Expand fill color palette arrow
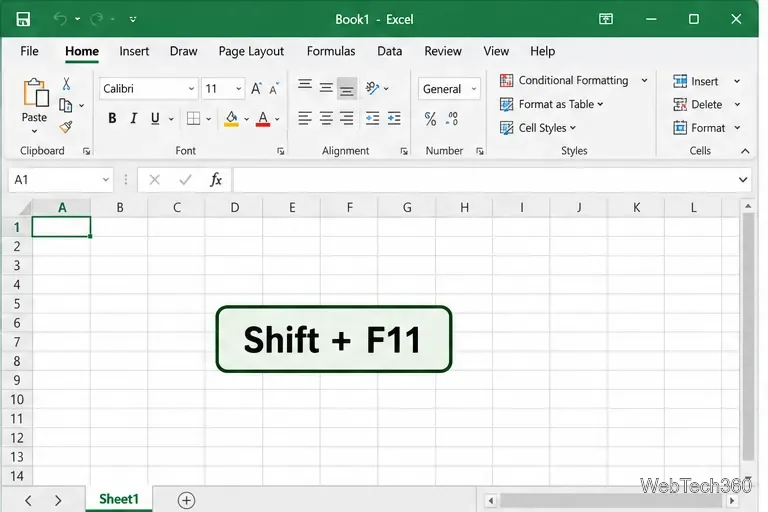 246,119
